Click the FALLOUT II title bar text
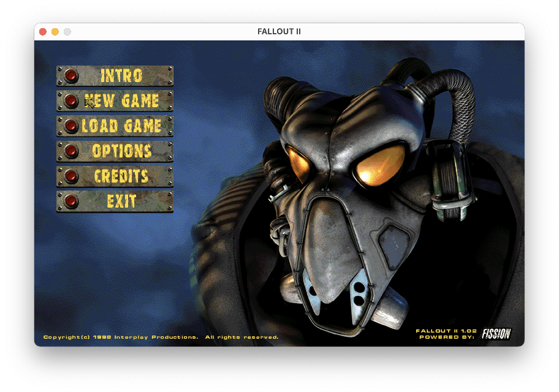This screenshot has width=559, height=392. click(x=279, y=32)
